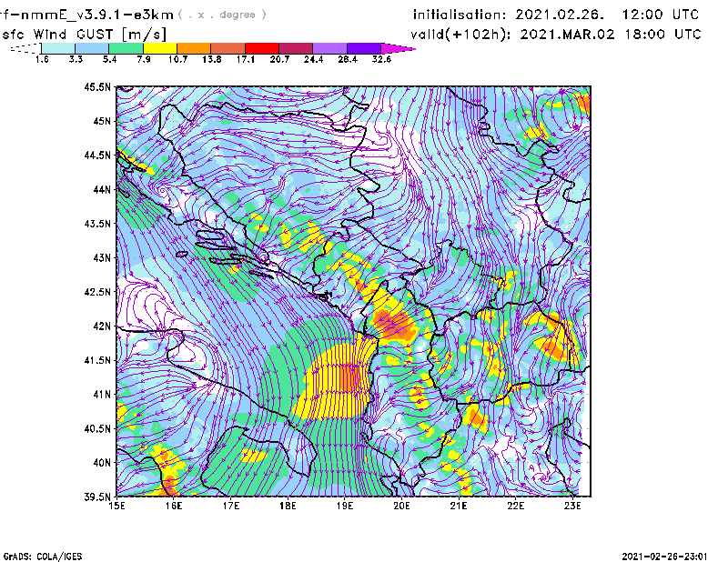Click legend value 28.4
The width and height of the screenshot is (728, 562).
[x=348, y=59]
